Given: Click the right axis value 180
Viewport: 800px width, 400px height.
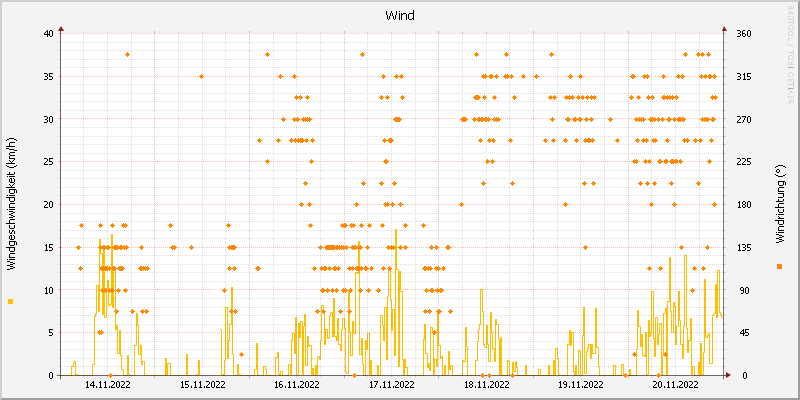Looking at the screenshot, I should pos(744,205).
